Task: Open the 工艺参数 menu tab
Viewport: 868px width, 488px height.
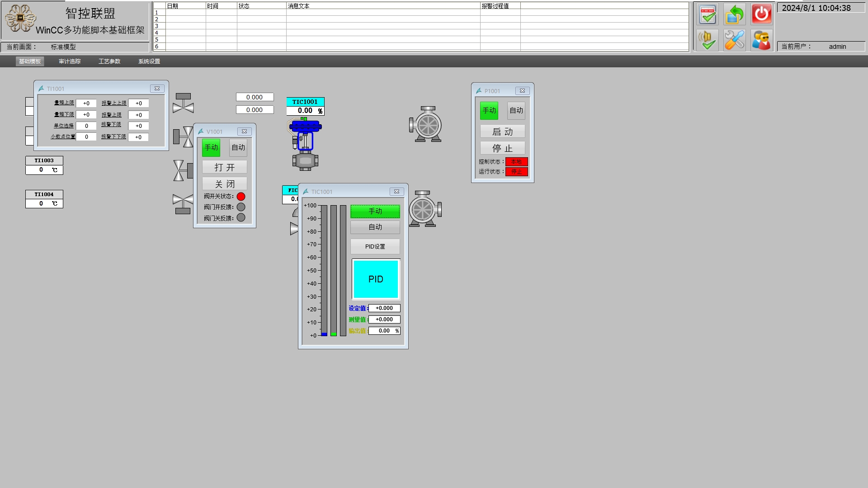Action: pos(109,61)
